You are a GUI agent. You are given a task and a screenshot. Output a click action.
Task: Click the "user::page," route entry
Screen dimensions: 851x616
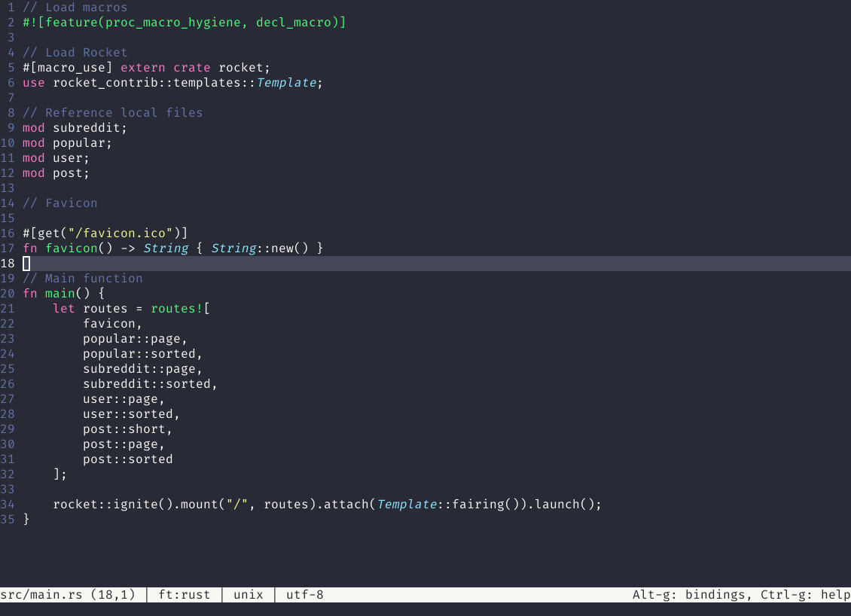pos(124,399)
